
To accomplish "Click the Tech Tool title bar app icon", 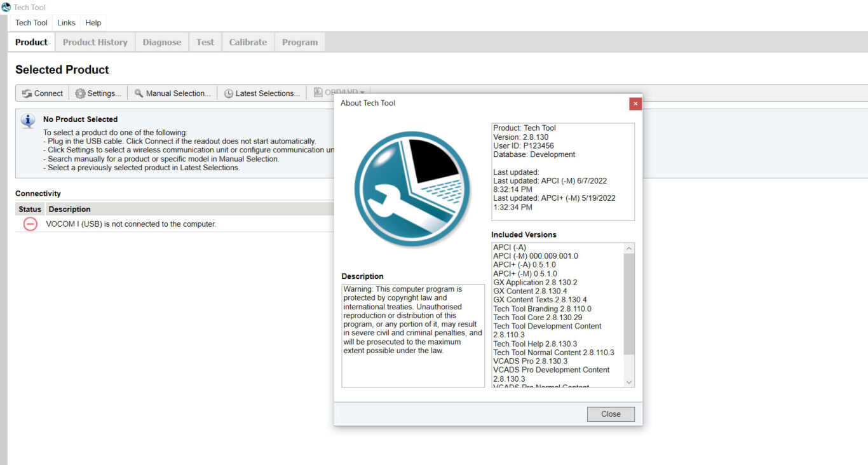I will [6, 8].
